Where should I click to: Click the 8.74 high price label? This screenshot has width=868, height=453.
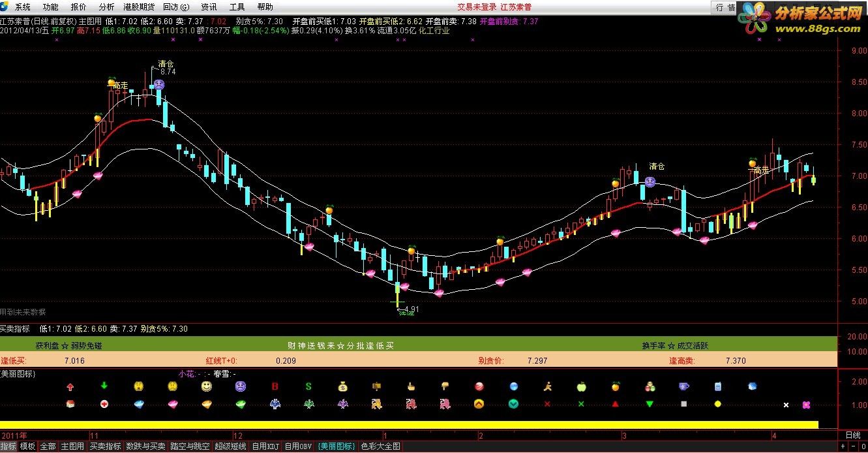[168, 72]
